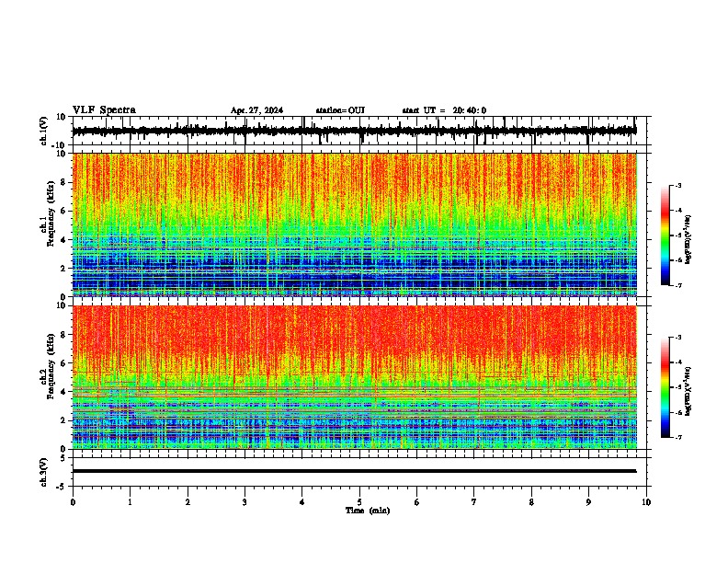728x563 pixels.
Task: Click the "VLF Spectra" plot title
Action: (x=104, y=110)
